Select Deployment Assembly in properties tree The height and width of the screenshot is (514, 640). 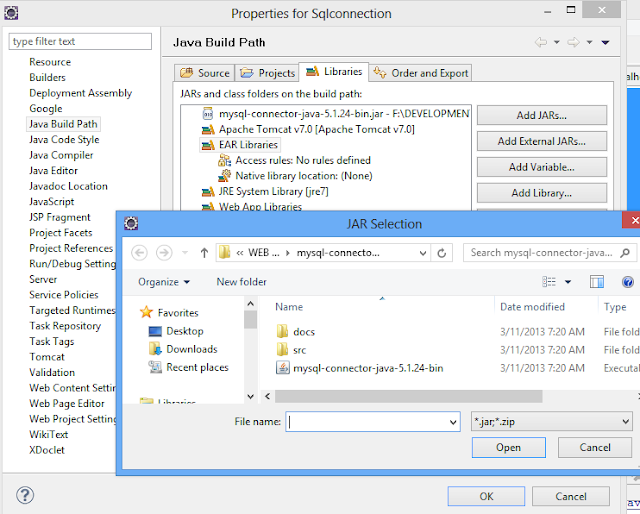coord(80,93)
